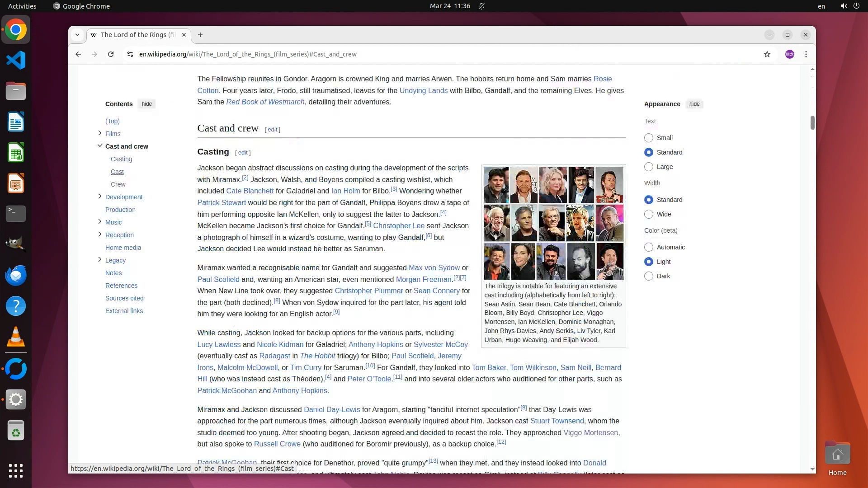Bookmark this page with star icon
Viewport: 868px width, 488px height.
click(767, 54)
